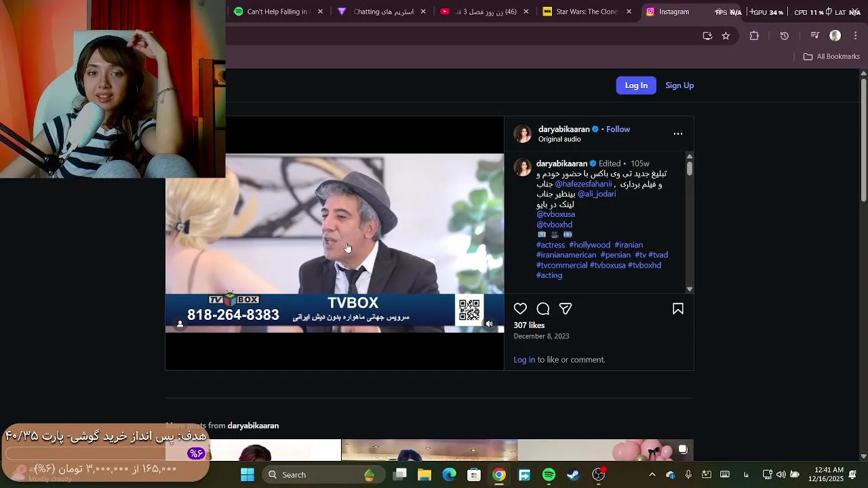The height and width of the screenshot is (488, 868).
Task: Click the December 8, 2023 date
Action: point(541,336)
